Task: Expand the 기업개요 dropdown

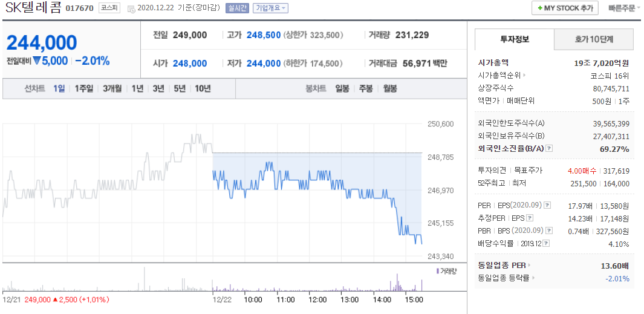Action: pyautogui.click(x=270, y=8)
